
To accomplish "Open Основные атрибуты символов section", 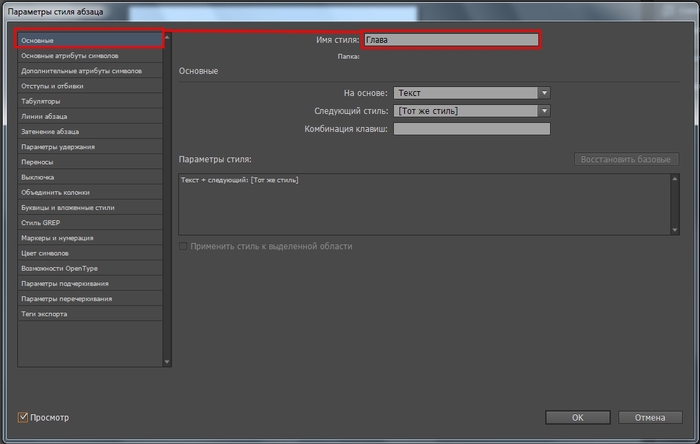I will [x=88, y=56].
